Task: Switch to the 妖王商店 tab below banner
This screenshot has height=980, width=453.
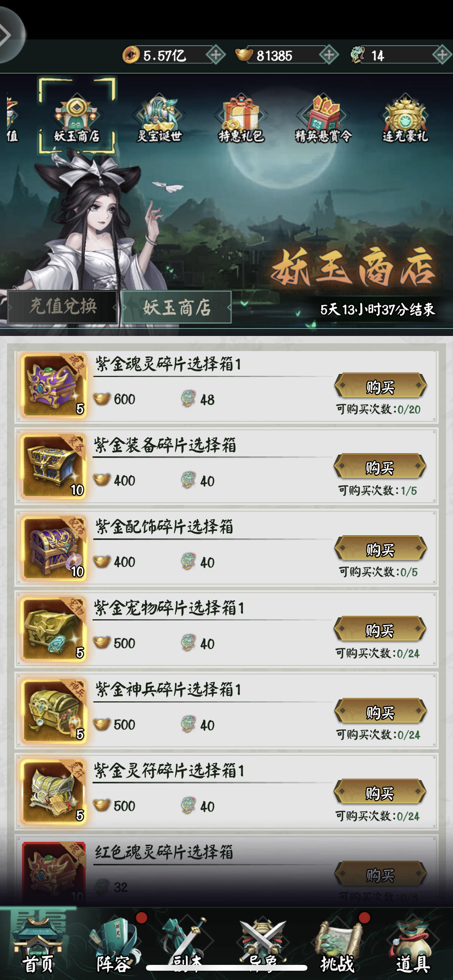Action: tap(177, 307)
